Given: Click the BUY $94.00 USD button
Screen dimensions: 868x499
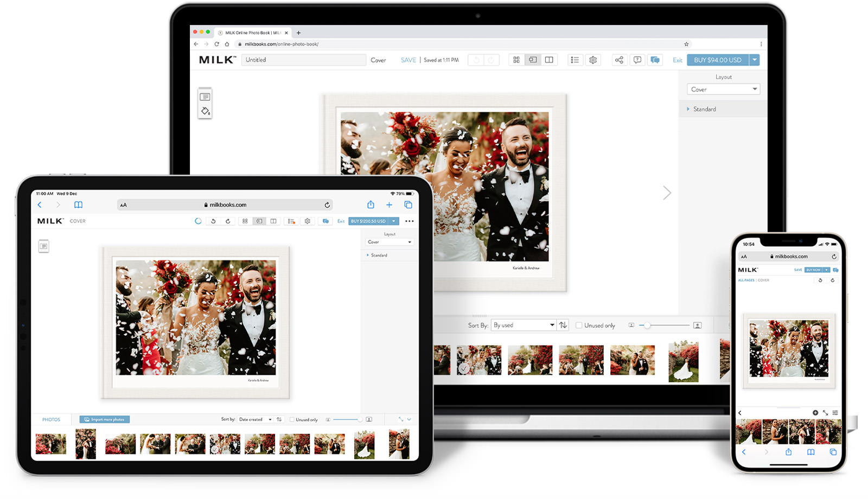Looking at the screenshot, I should (x=718, y=60).
